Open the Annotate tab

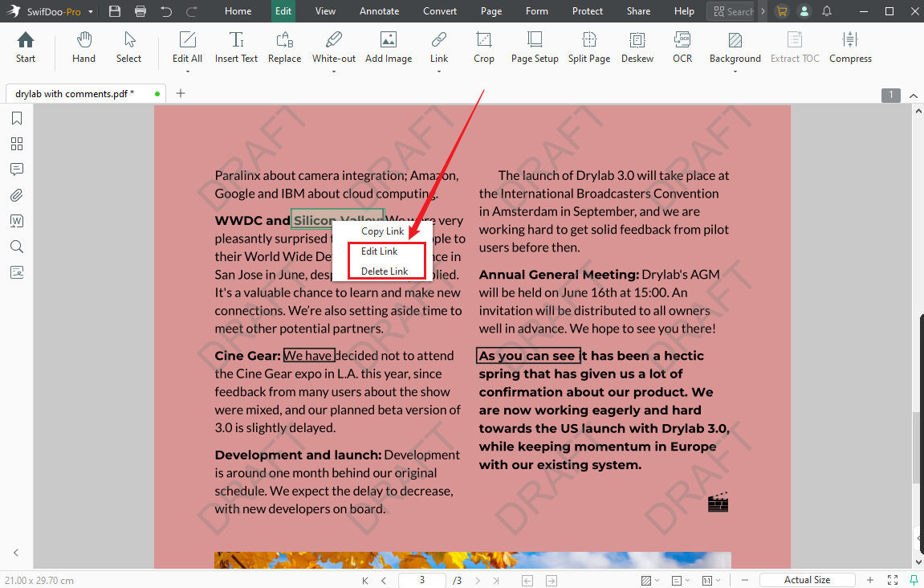380,11
